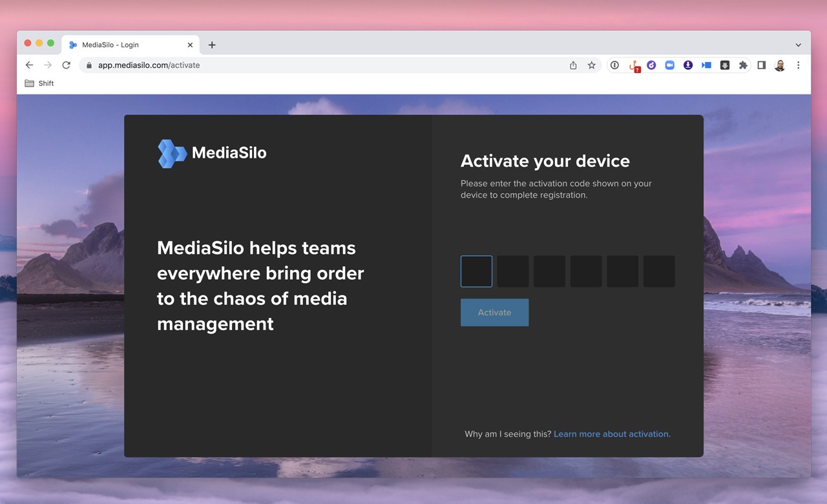
Task: Click the share icon in the address bar
Action: tap(572, 65)
